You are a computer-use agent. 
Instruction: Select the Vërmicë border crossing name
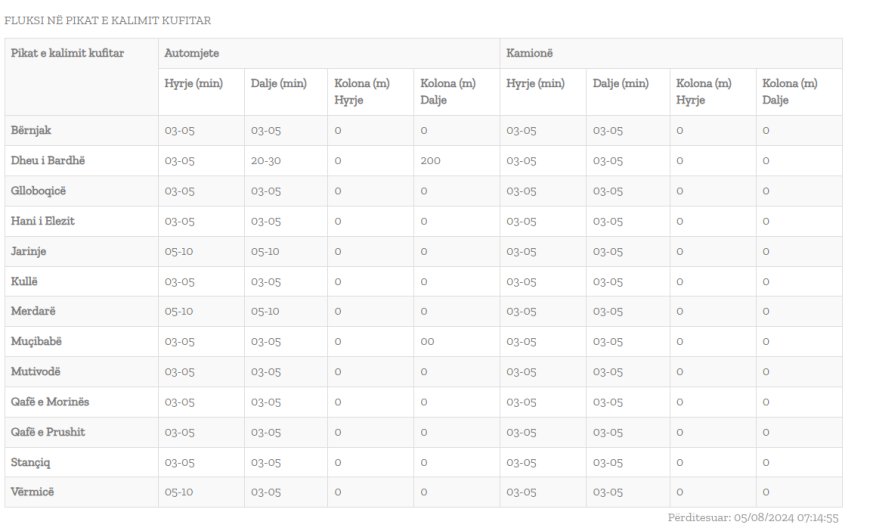(32, 492)
